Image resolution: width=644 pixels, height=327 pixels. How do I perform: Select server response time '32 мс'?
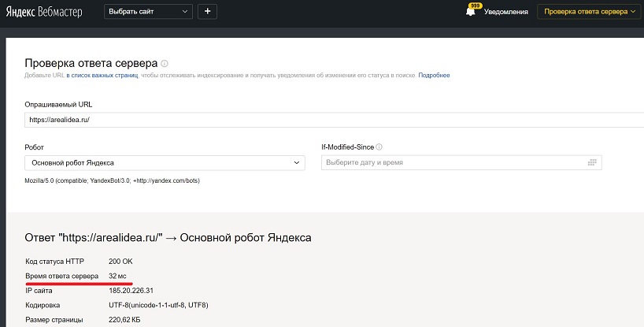tap(117, 276)
